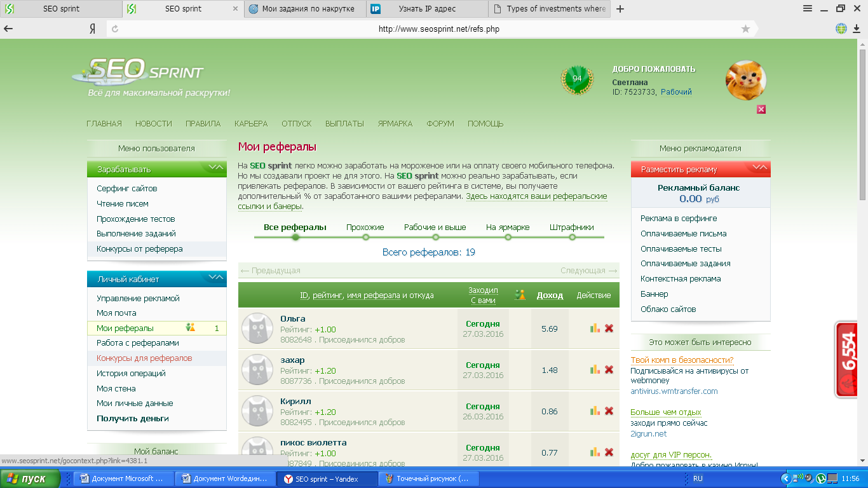Open a new tab with the plus button
The width and height of the screenshot is (868, 488).
point(621,9)
